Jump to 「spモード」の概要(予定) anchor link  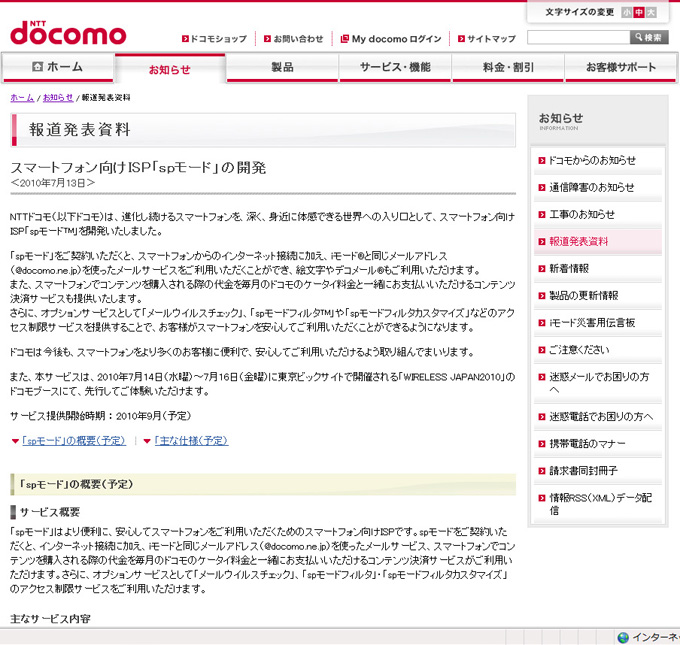74,441
